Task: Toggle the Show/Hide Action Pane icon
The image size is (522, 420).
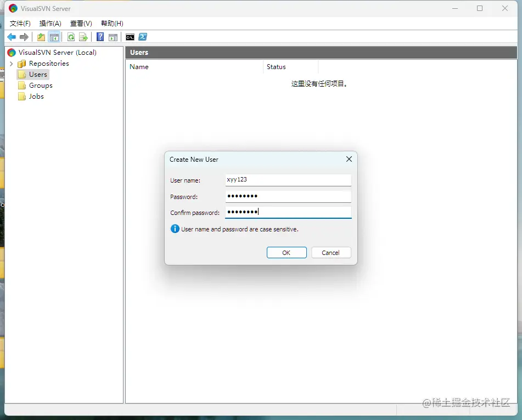Action: click(113, 37)
